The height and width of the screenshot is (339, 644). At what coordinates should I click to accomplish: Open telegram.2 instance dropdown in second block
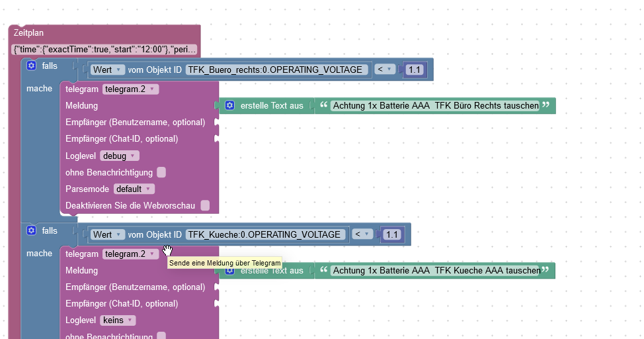pyautogui.click(x=130, y=254)
